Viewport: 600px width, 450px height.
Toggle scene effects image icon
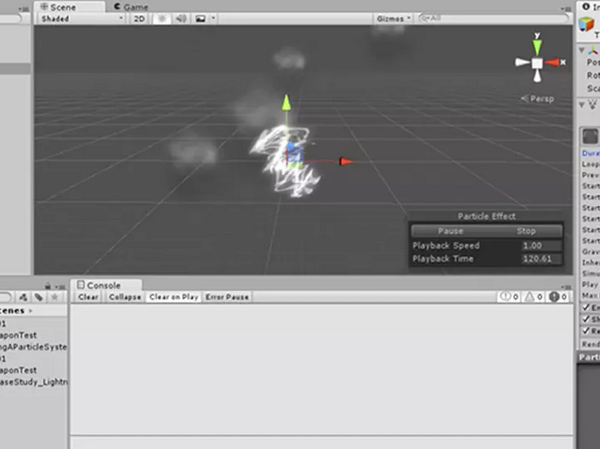[200, 18]
